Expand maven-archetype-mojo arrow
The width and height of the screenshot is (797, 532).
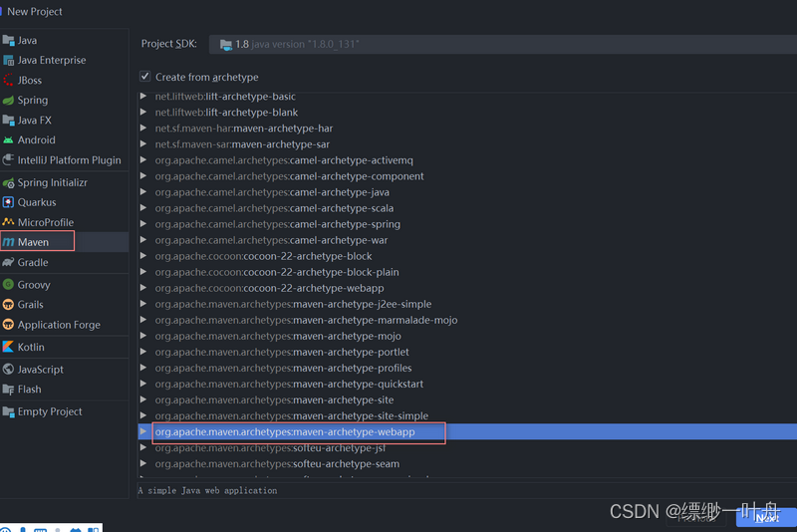(x=143, y=336)
